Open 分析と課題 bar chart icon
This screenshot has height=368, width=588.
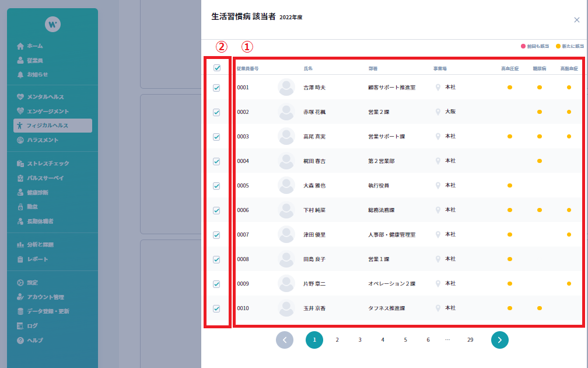point(20,245)
